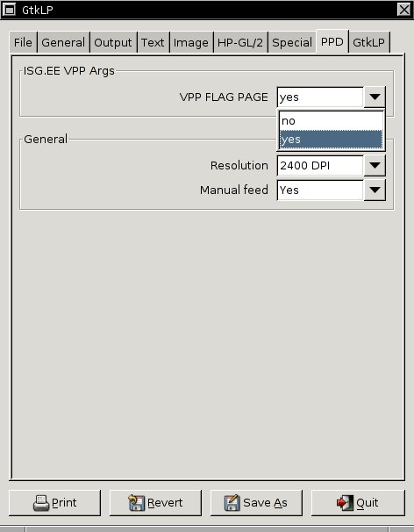This screenshot has height=532, width=414.
Task: Click the Save As disk-and-pencil icon
Action: pos(232,502)
